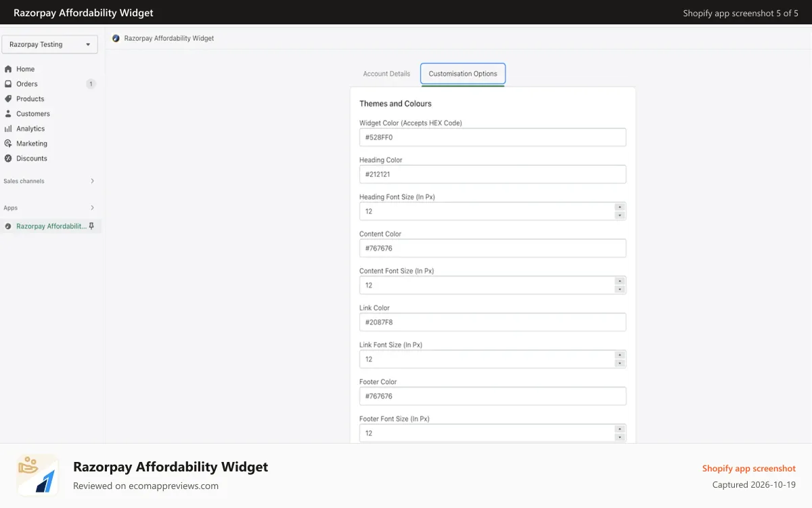Decrease the Footer Font Size value
Screen dimensions: 812x508
[620, 437]
